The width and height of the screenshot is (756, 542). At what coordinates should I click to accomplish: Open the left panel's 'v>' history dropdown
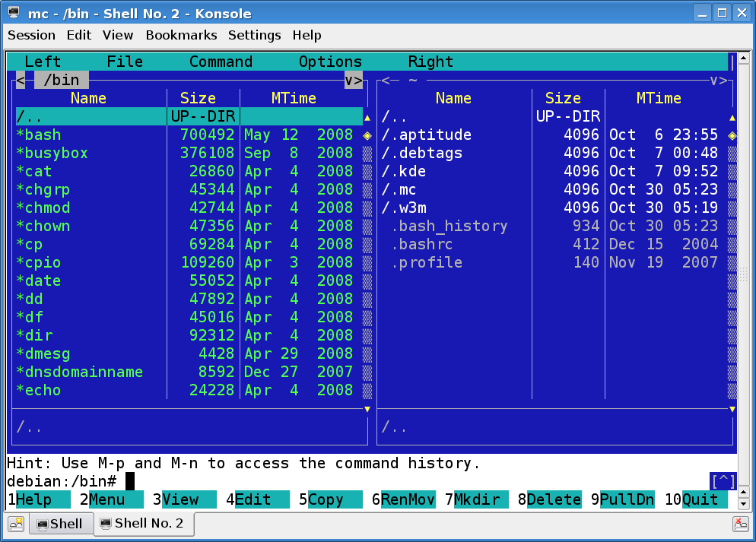pos(354,80)
